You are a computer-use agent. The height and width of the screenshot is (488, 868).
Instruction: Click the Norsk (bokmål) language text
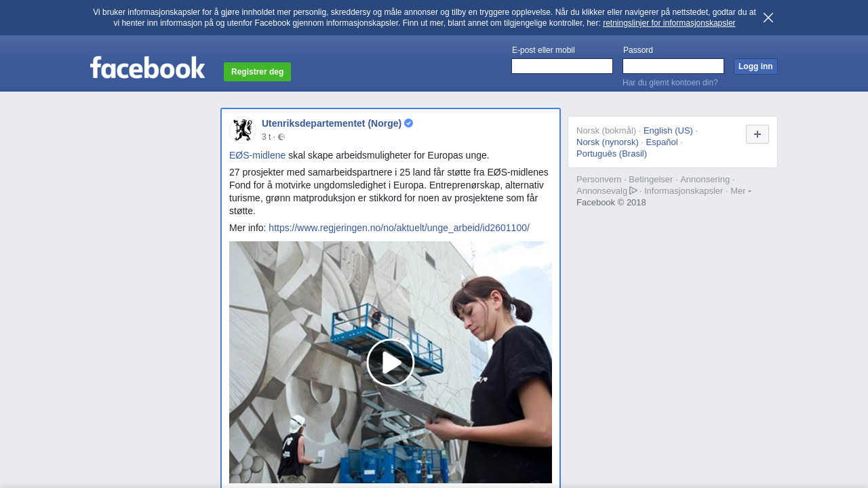606,131
